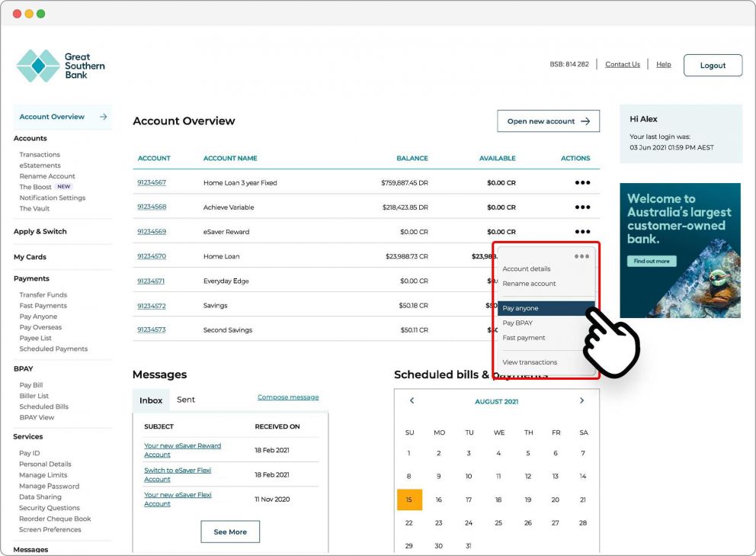756x556 pixels.
Task: Open Fast Payments in the sidebar
Action: tap(43, 306)
